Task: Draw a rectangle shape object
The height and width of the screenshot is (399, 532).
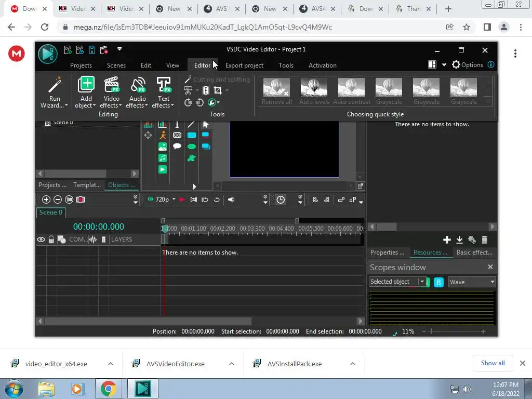Action: coord(192,135)
